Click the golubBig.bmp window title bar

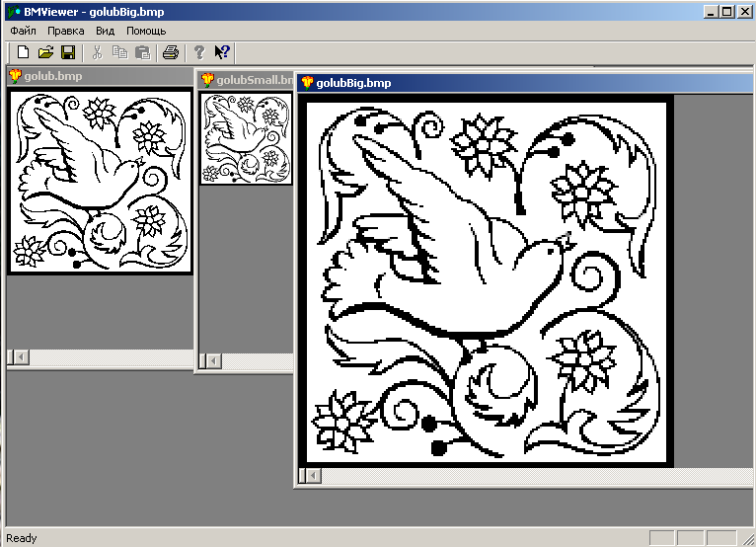(x=525, y=83)
